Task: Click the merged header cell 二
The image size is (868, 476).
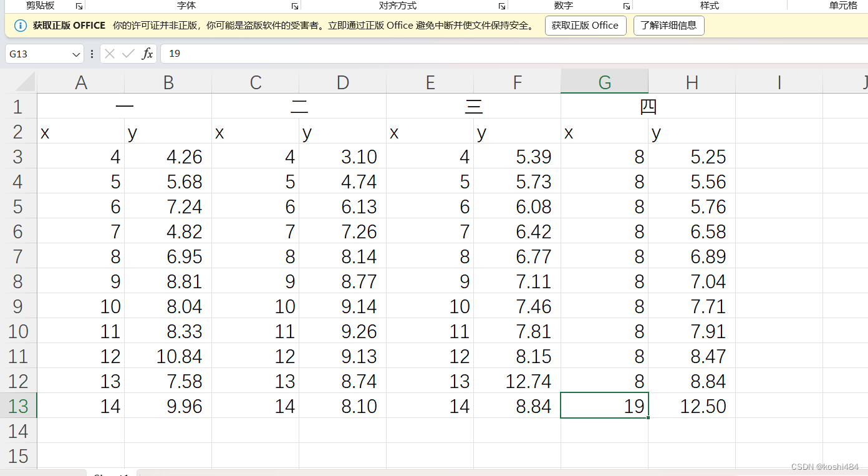Action: coord(299,107)
